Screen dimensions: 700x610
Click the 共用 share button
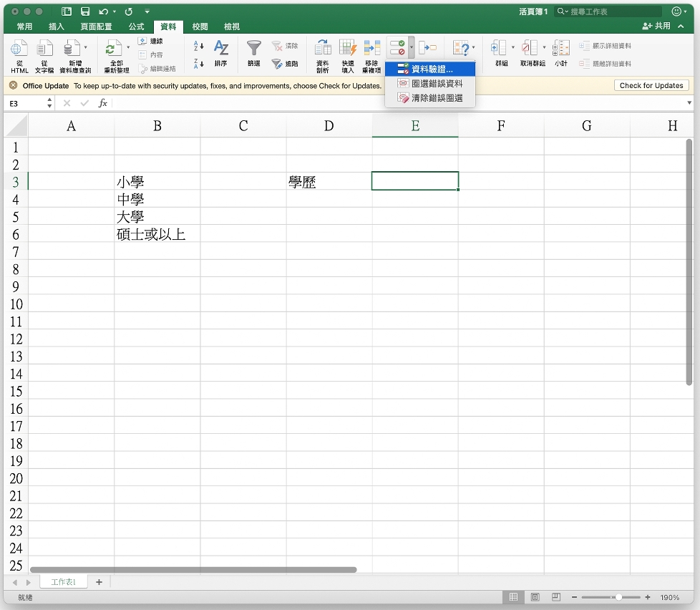[x=657, y=26]
